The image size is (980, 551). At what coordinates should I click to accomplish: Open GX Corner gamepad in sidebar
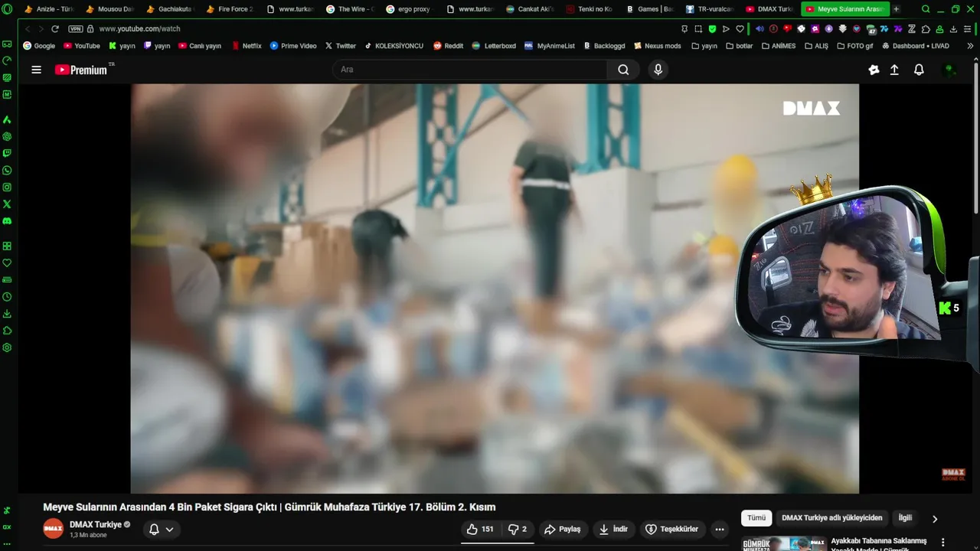click(7, 44)
